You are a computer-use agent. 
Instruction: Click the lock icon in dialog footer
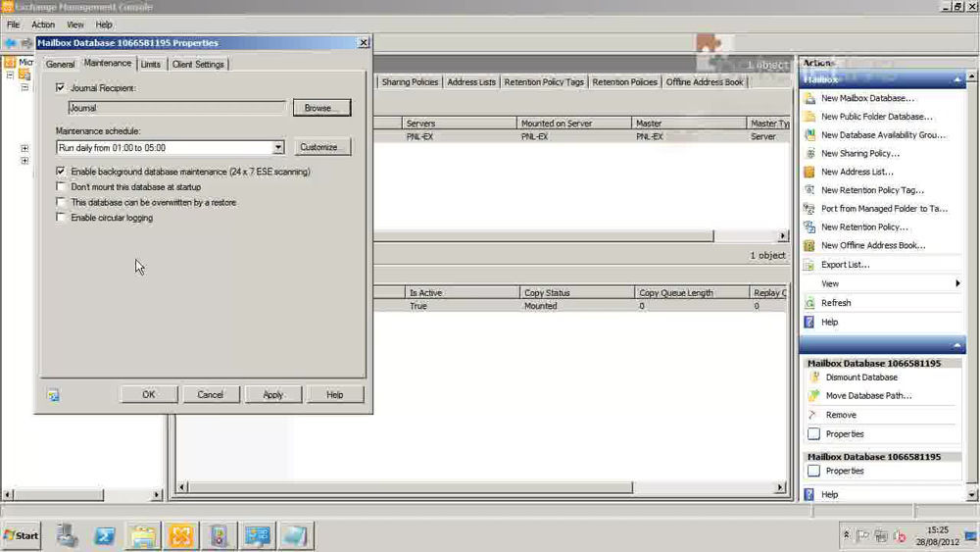tap(53, 395)
